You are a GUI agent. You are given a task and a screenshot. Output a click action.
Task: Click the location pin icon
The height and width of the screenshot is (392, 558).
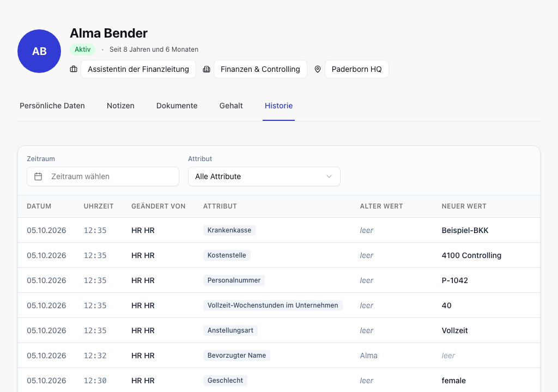point(318,69)
